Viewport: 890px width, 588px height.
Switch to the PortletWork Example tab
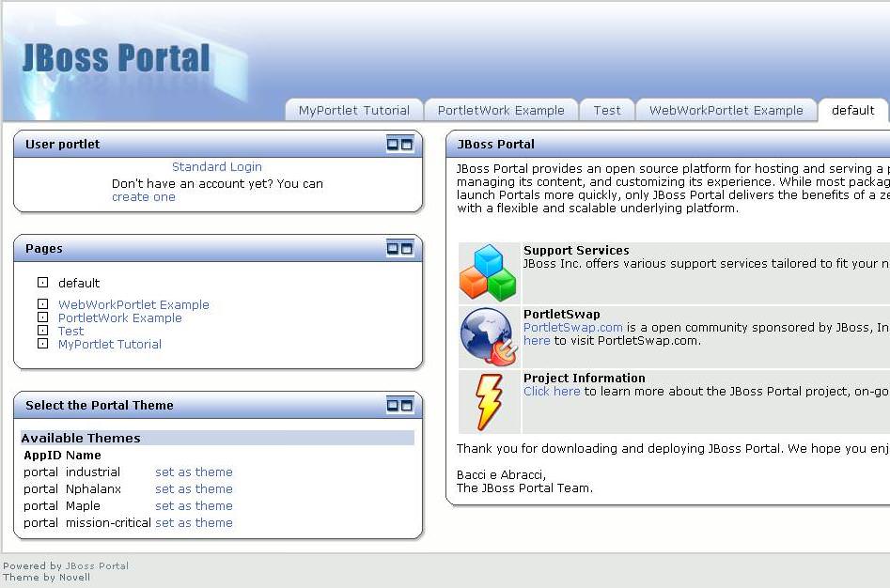(x=501, y=110)
